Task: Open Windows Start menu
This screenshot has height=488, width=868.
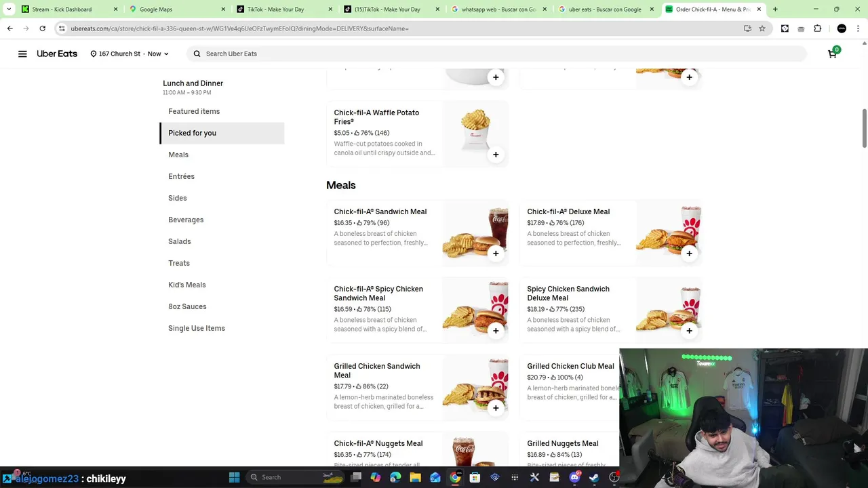Action: (x=234, y=477)
